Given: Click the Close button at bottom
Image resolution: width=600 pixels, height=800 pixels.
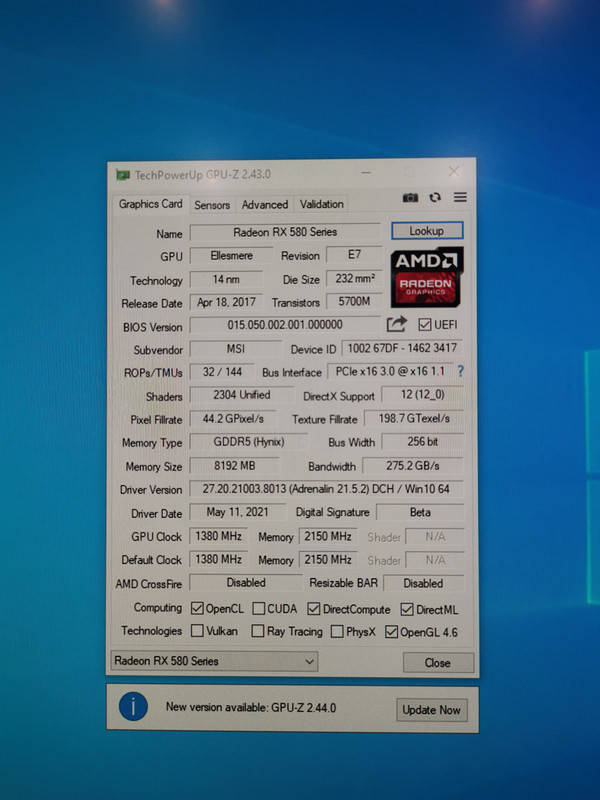Looking at the screenshot, I should (x=438, y=662).
